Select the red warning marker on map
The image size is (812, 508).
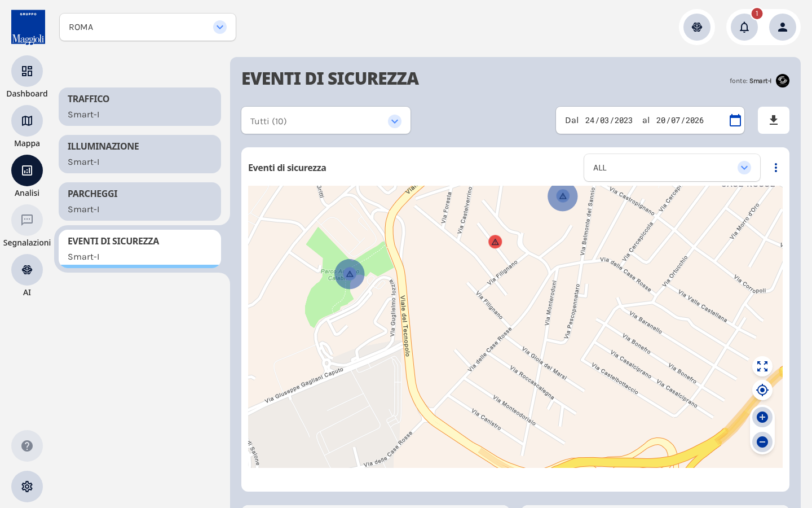pos(495,242)
